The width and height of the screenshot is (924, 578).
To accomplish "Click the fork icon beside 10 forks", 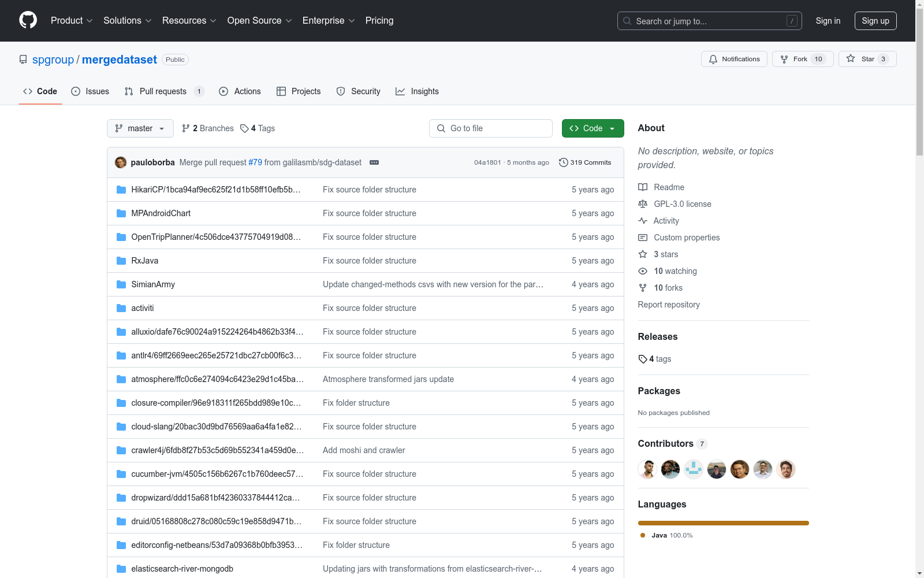I will pos(643,288).
